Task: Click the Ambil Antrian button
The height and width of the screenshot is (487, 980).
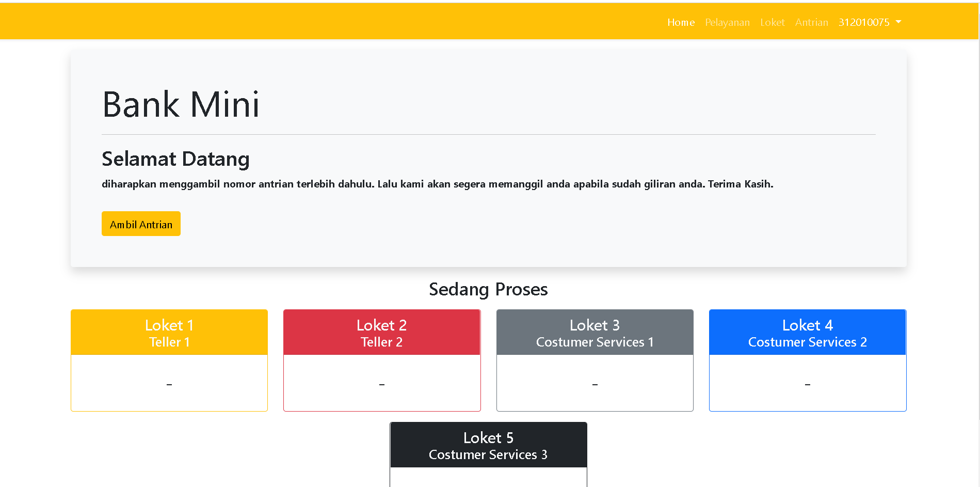Action: coord(141,224)
